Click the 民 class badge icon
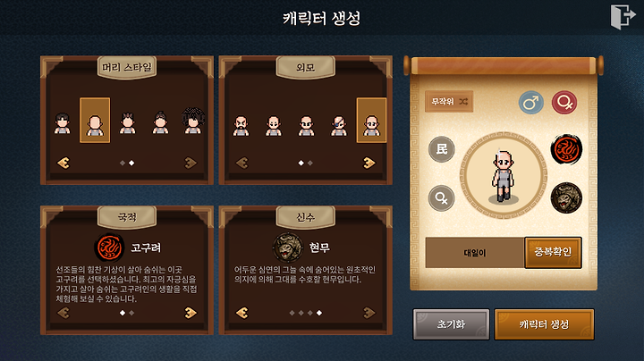This screenshot has width=644, height=361. 442,149
